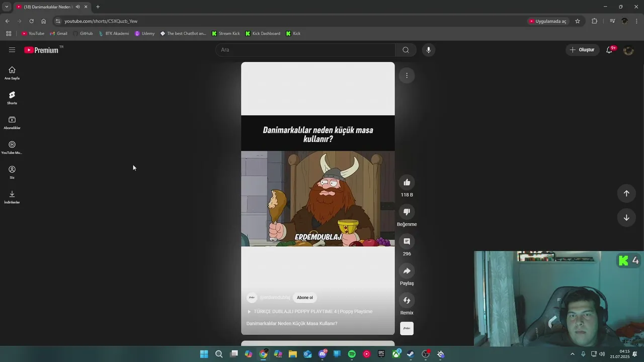Open the BTK Akademi bookmark
644x362 pixels.
coord(114,34)
